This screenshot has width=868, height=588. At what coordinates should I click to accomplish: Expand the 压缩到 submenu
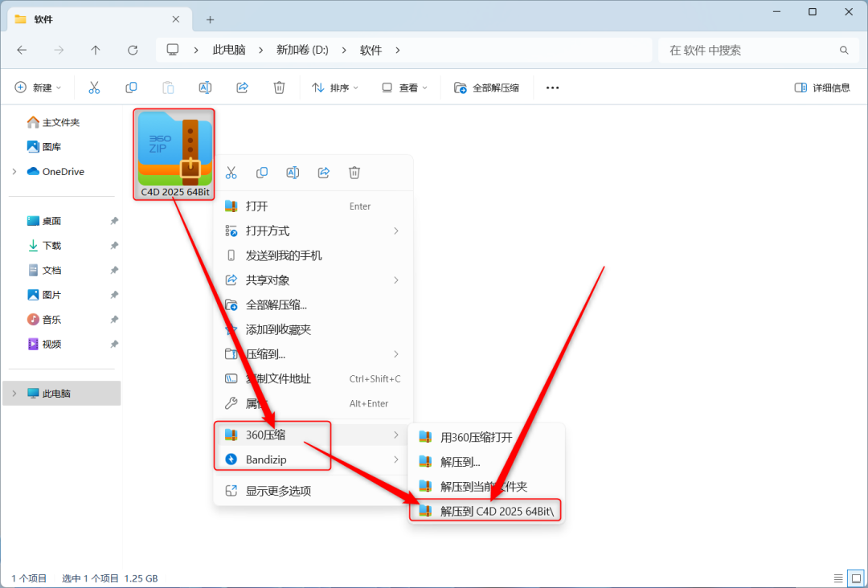point(395,354)
